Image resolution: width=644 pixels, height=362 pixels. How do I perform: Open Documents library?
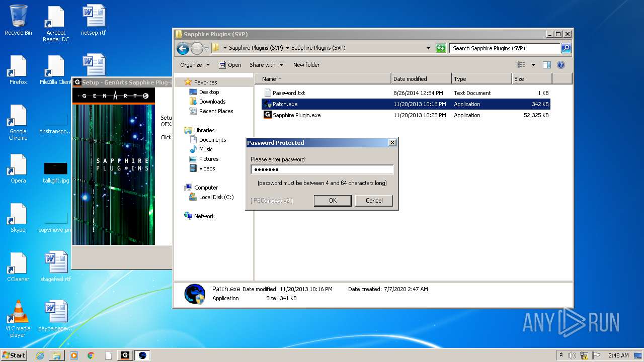tap(212, 140)
